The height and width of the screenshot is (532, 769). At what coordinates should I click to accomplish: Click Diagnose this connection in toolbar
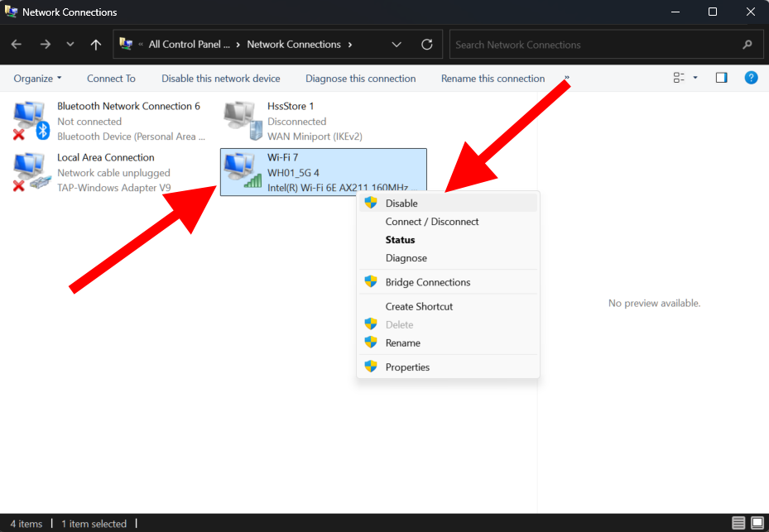[360, 79]
